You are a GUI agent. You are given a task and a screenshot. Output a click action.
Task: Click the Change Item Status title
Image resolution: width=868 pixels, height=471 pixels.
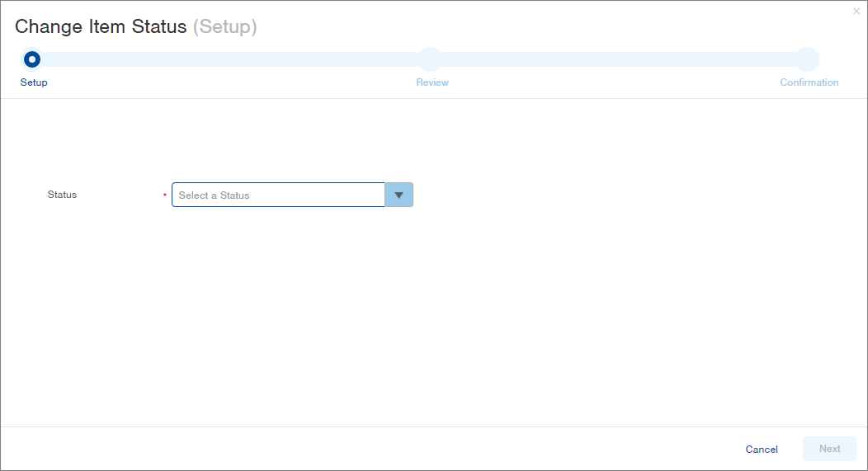[101, 26]
